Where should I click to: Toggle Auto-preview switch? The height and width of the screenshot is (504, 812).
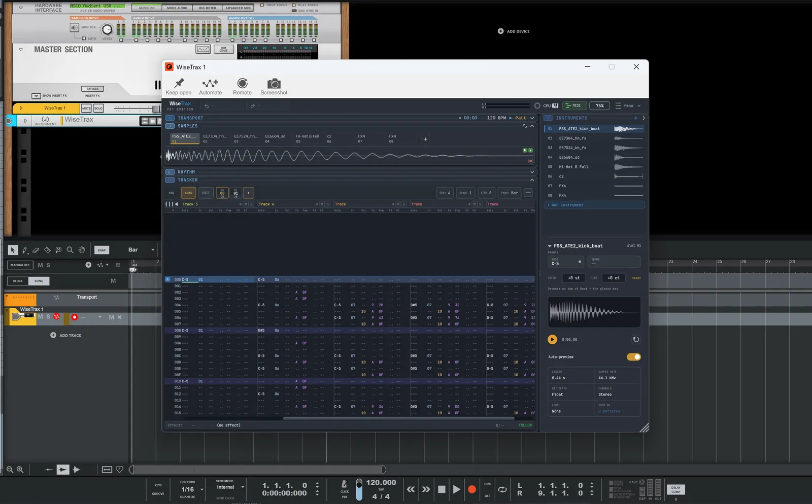pos(634,357)
